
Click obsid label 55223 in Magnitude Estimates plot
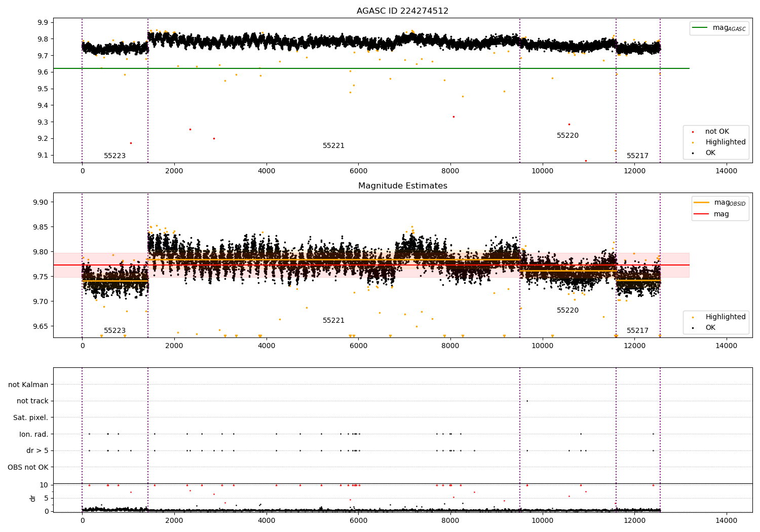(115, 331)
